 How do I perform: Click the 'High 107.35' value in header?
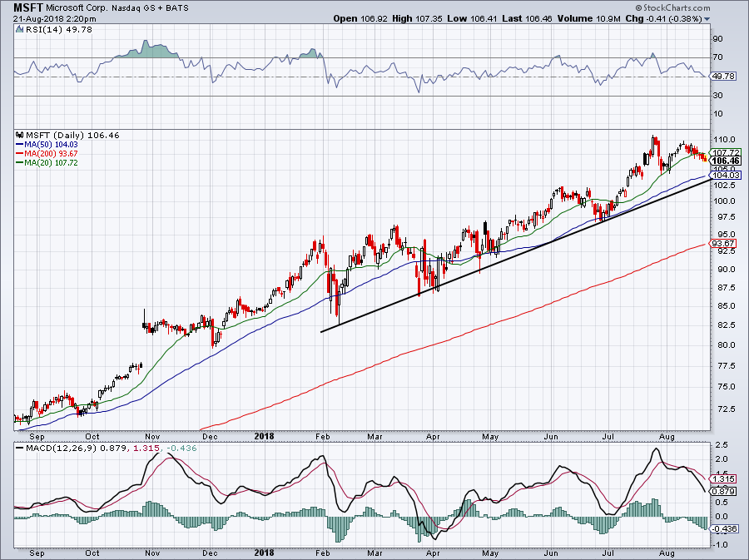[418, 18]
